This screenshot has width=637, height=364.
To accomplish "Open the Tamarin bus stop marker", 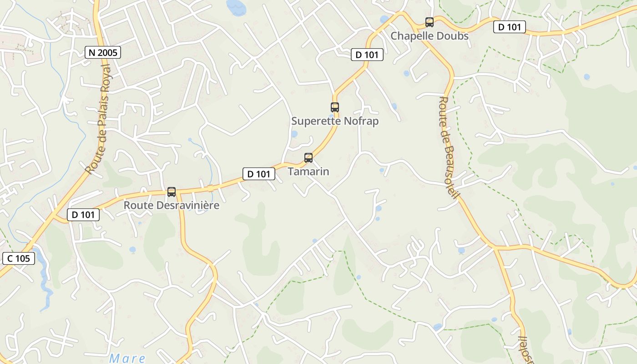I will coord(308,158).
